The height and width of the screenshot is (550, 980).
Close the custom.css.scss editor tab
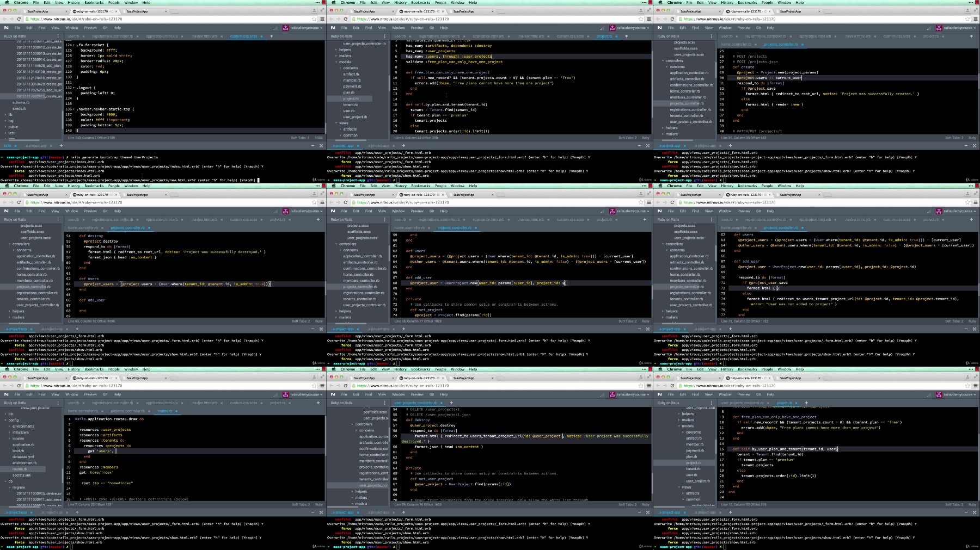(262, 36)
